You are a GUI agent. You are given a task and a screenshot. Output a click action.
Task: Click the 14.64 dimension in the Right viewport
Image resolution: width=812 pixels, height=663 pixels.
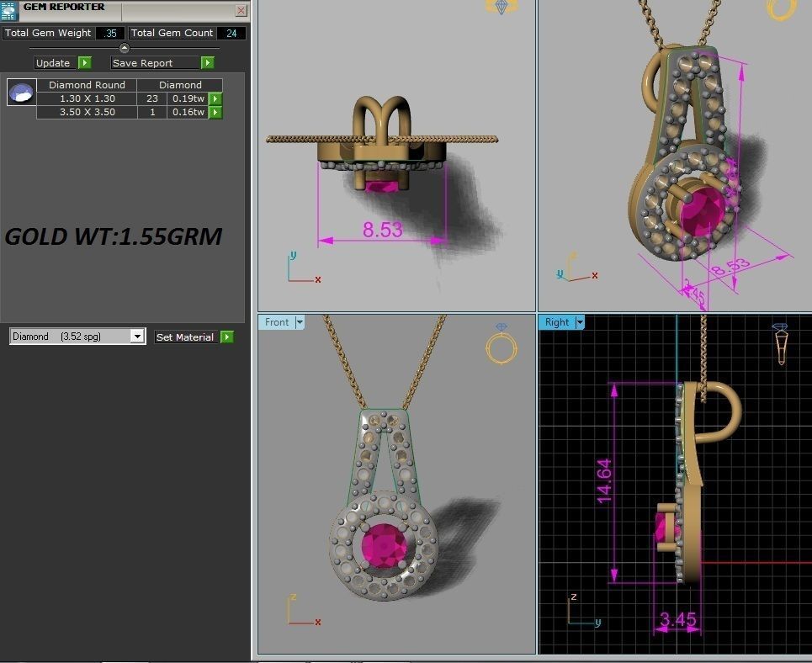[604, 481]
